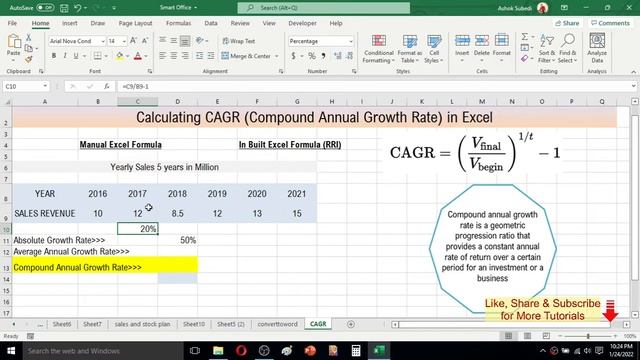The height and width of the screenshot is (360, 640).
Task: Open the Developer ribbon tab
Action: 302,23
